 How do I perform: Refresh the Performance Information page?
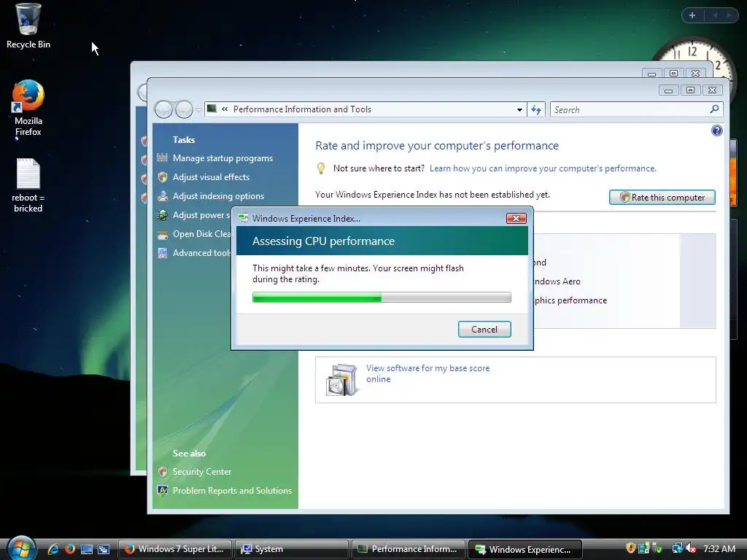pyautogui.click(x=536, y=109)
